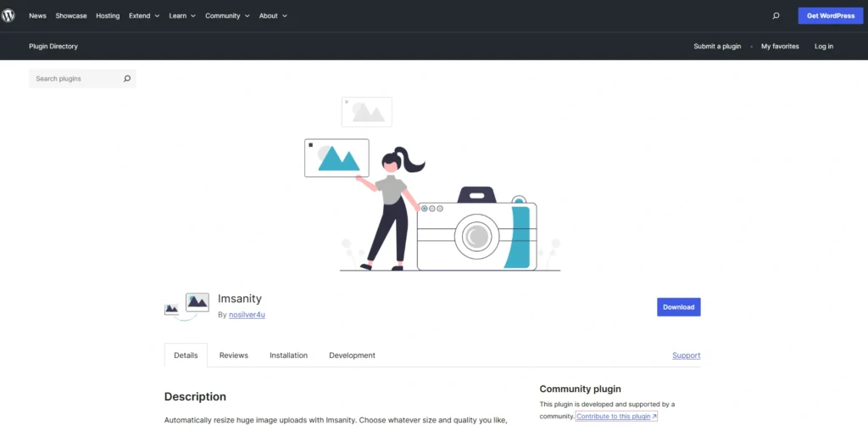
Task: Open Submit a plugin link
Action: click(717, 47)
